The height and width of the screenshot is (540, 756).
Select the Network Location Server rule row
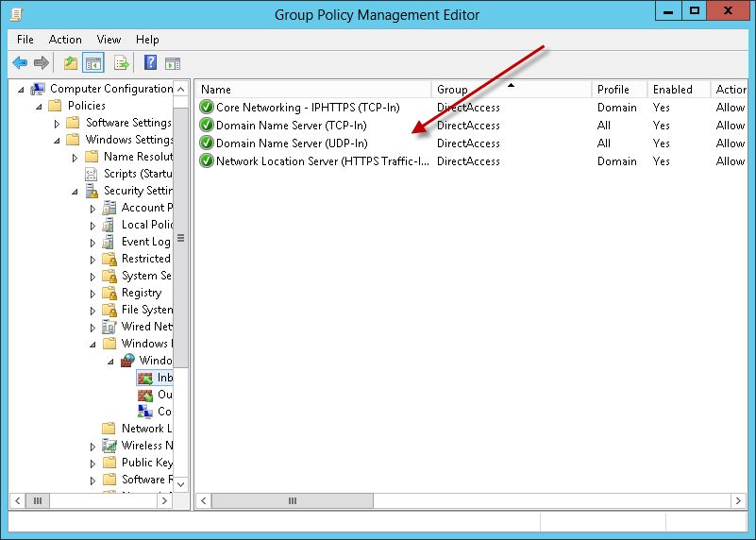(321, 161)
